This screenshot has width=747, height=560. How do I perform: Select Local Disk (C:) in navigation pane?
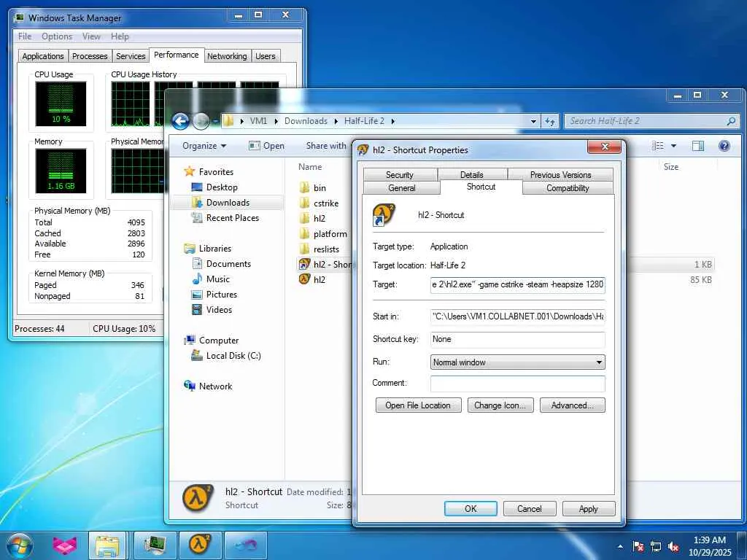pos(233,355)
